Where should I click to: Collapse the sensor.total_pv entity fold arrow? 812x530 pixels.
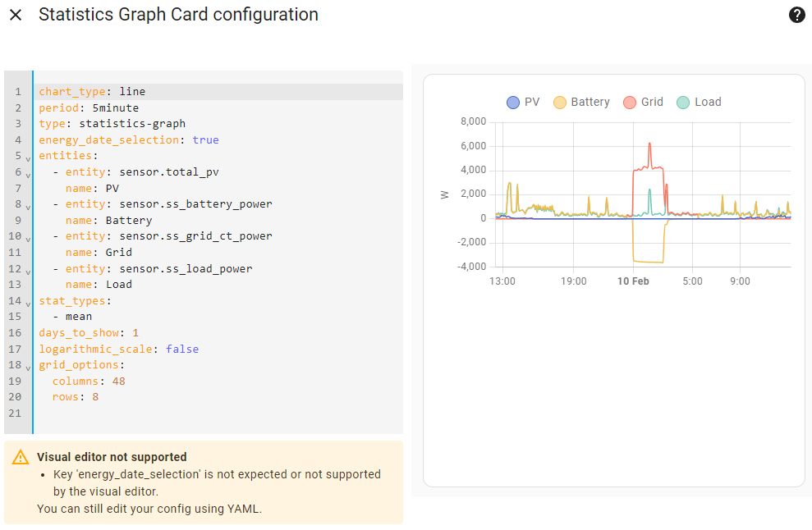28,175
